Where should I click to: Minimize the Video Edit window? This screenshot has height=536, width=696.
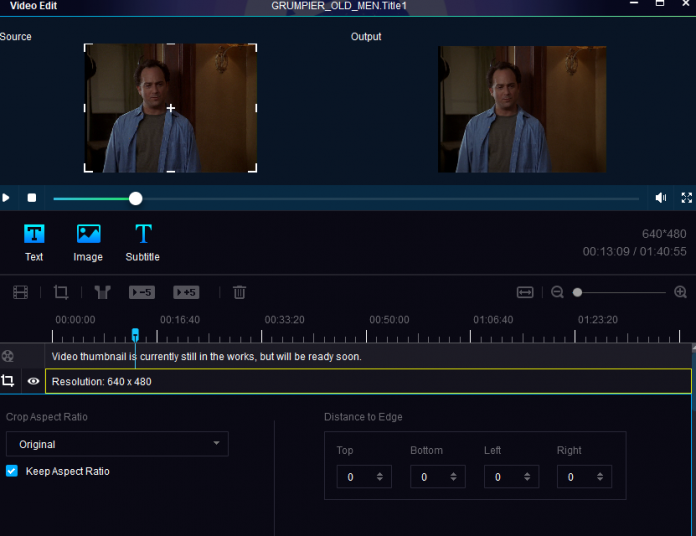click(x=634, y=4)
